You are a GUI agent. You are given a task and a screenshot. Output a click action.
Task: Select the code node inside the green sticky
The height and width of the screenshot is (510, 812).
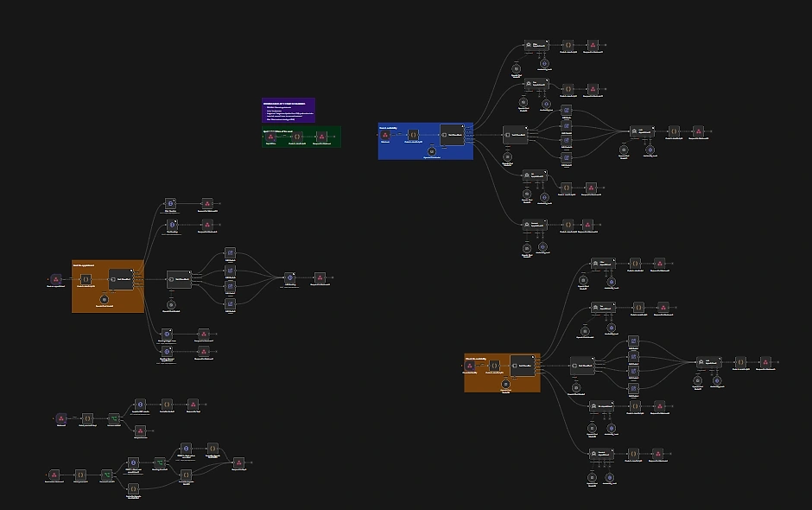(x=297, y=137)
